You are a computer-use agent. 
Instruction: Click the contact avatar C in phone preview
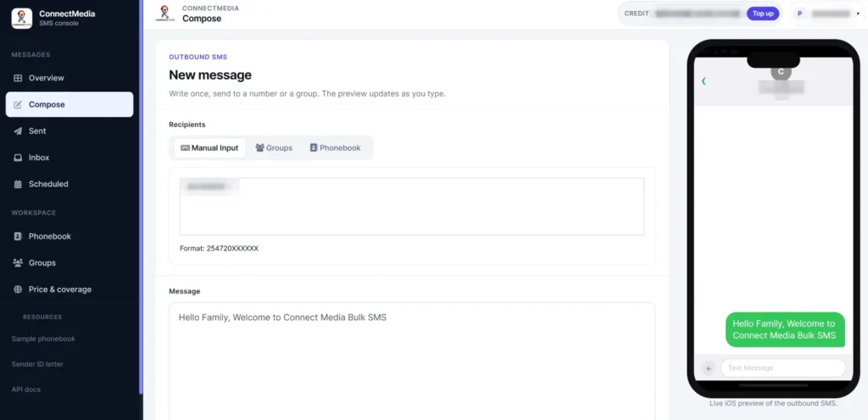pos(781,71)
